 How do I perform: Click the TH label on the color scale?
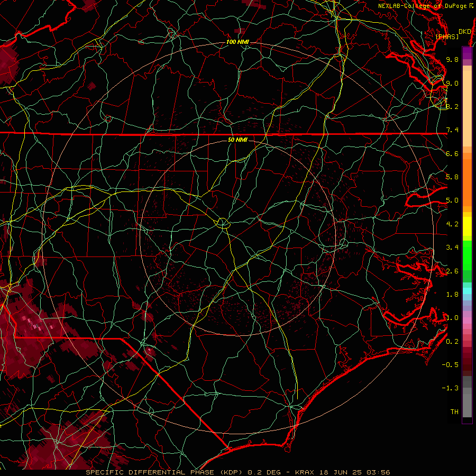tap(454, 412)
